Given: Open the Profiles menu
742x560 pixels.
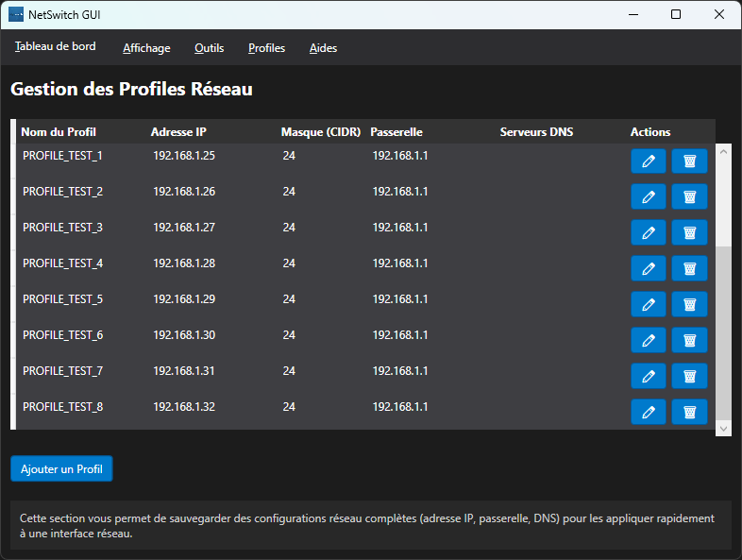Looking at the screenshot, I should 267,48.
